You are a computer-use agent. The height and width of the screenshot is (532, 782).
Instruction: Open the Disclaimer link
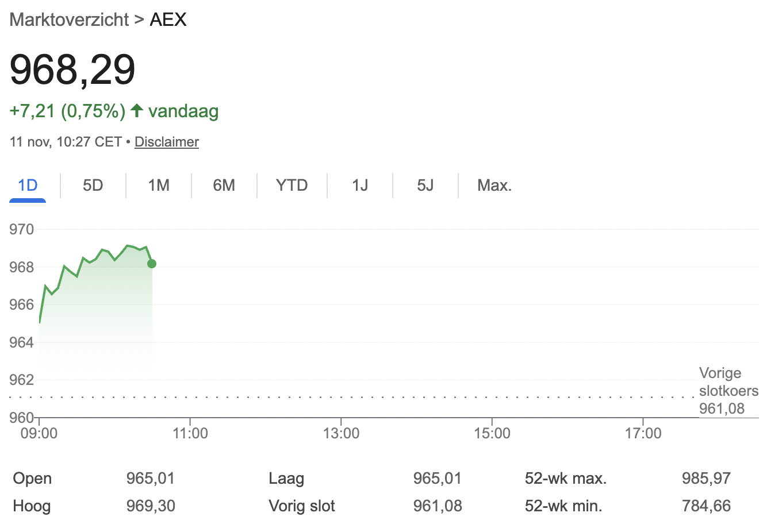point(166,142)
